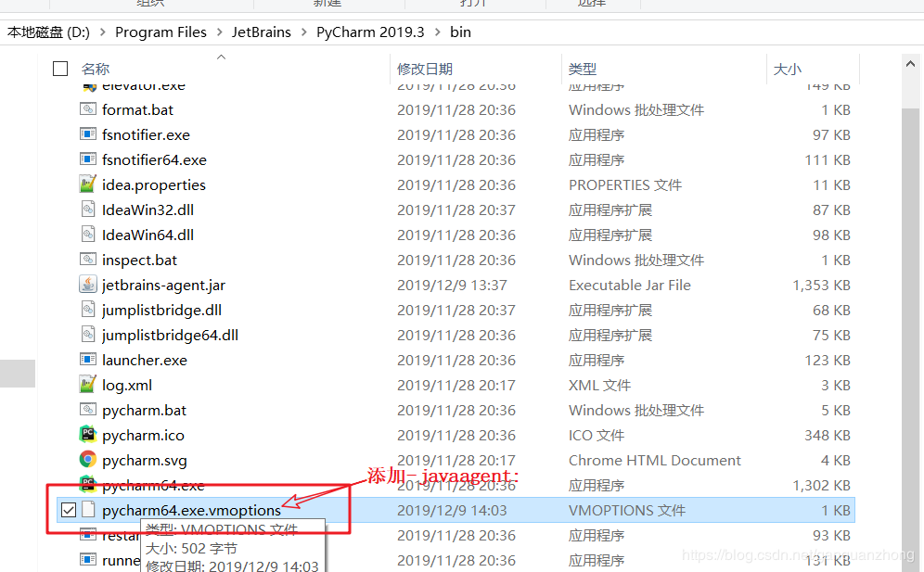Click the Chrome HTML Document type cell
The height and width of the screenshot is (572, 924).
[x=655, y=460]
